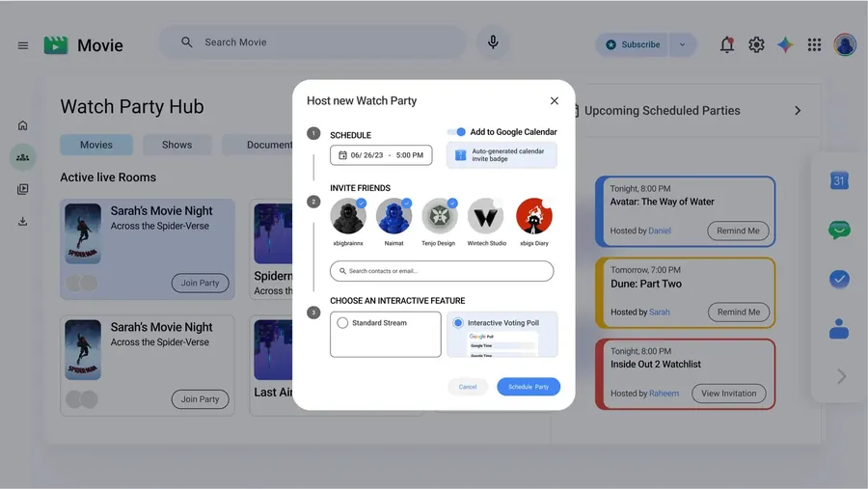This screenshot has width=868, height=489.
Task: Open the chat side panel icon
Action: [x=839, y=230]
